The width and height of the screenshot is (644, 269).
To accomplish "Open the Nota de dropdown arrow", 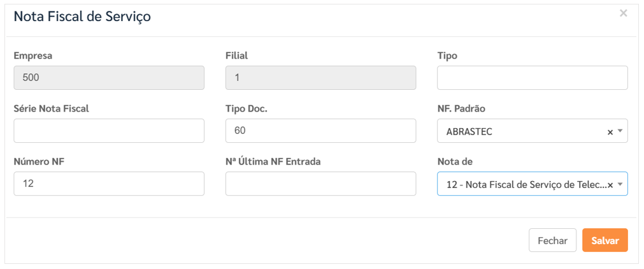I will point(620,185).
